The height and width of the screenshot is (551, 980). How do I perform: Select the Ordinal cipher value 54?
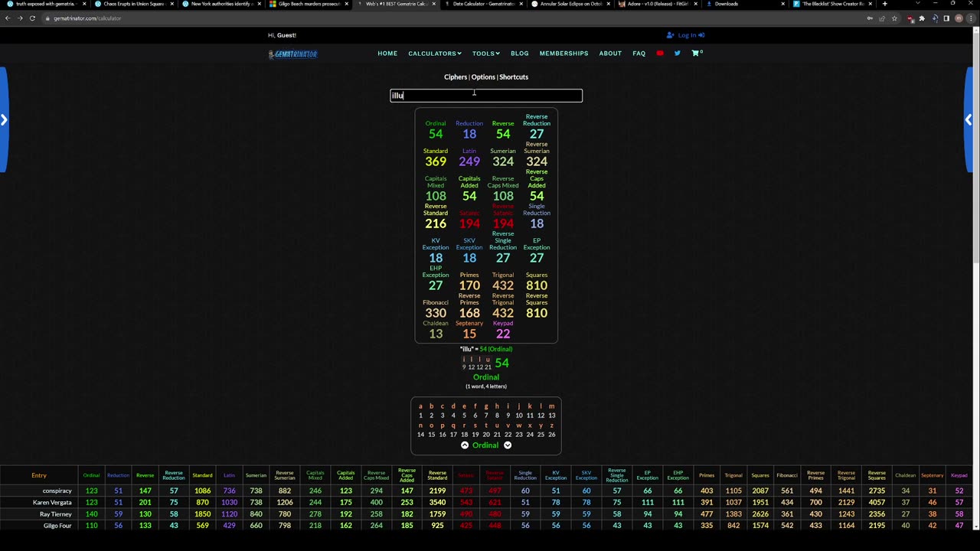(436, 134)
